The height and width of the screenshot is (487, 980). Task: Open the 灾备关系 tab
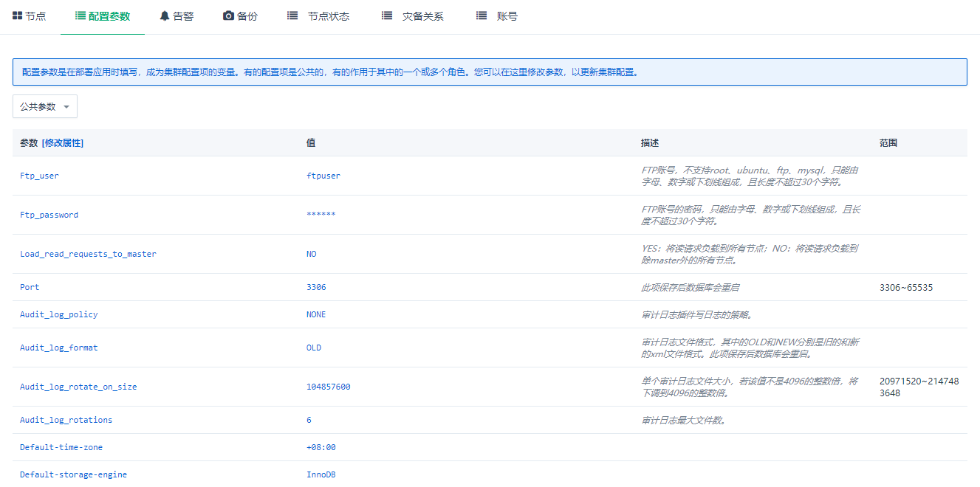click(x=413, y=16)
